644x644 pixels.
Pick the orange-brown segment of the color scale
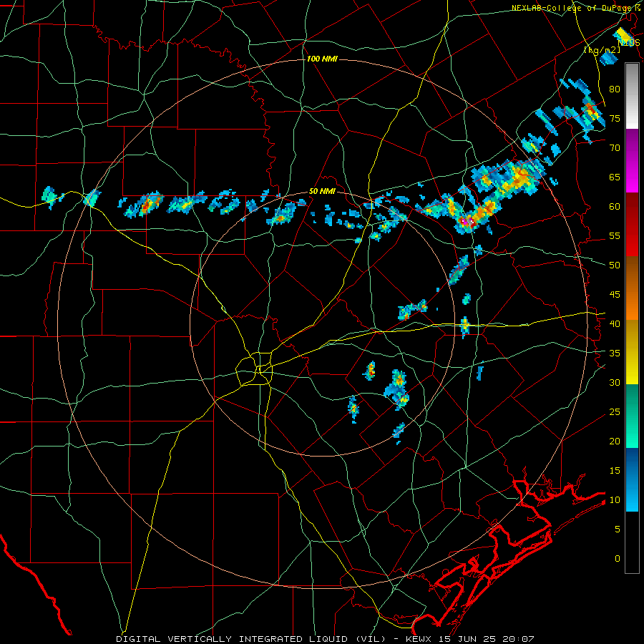632,288
